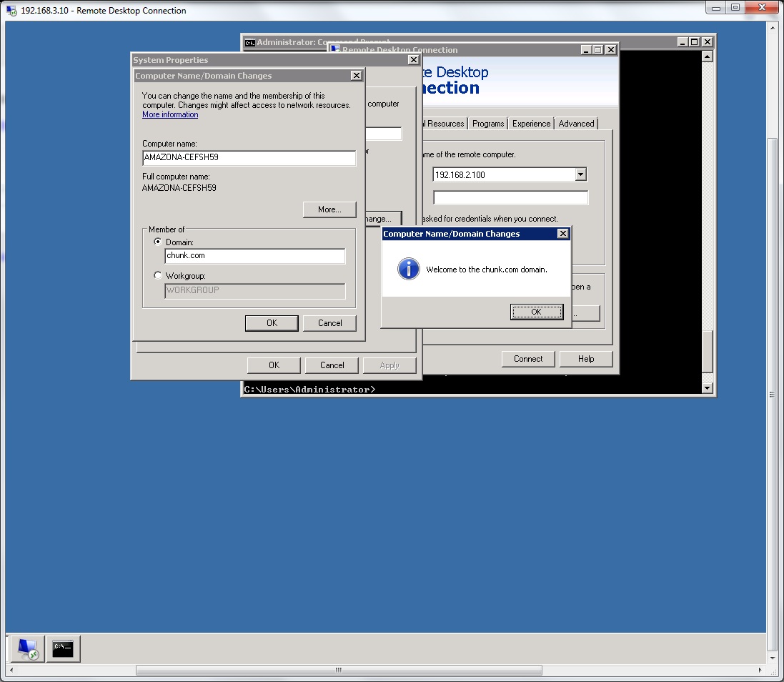Click Command Prompt scroll up arrow
This screenshot has width=784, height=682.
[x=707, y=56]
